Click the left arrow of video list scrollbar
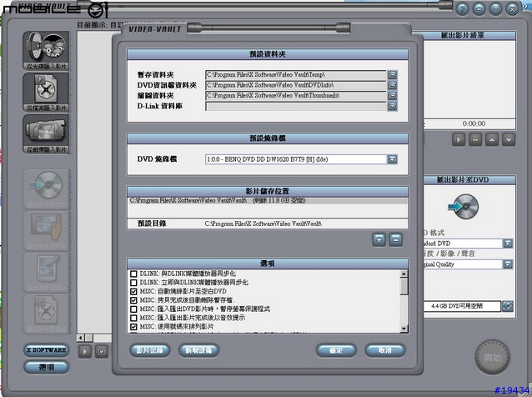 (80, 338)
